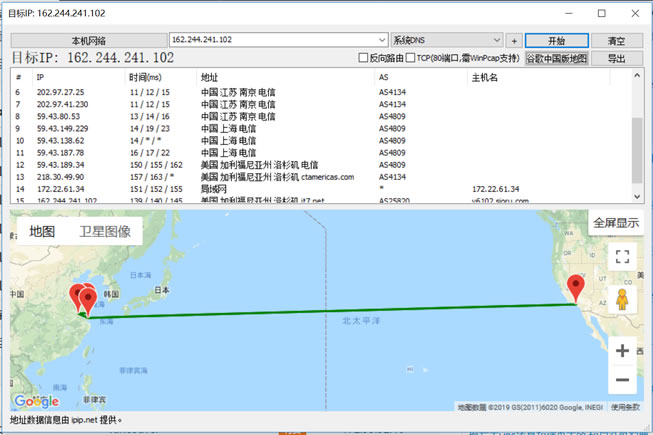Select hop row with IP 59.43.189.34

click(x=321, y=165)
